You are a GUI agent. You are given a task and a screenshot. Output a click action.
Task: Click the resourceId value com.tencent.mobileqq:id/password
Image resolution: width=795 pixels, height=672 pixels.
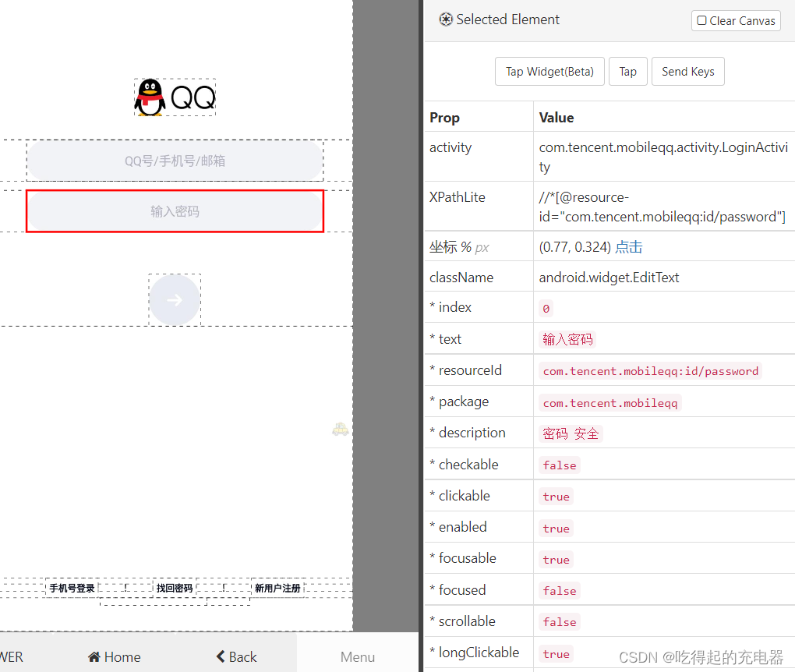(650, 371)
